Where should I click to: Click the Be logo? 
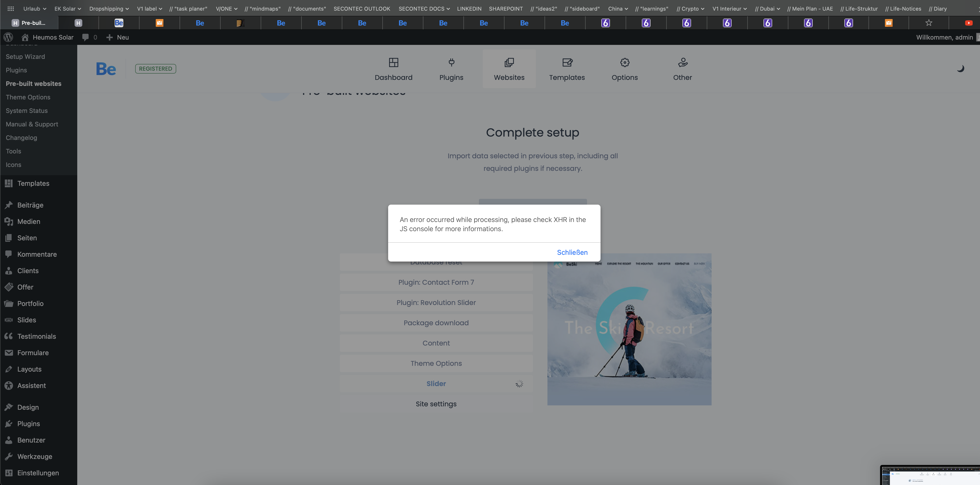(x=106, y=69)
